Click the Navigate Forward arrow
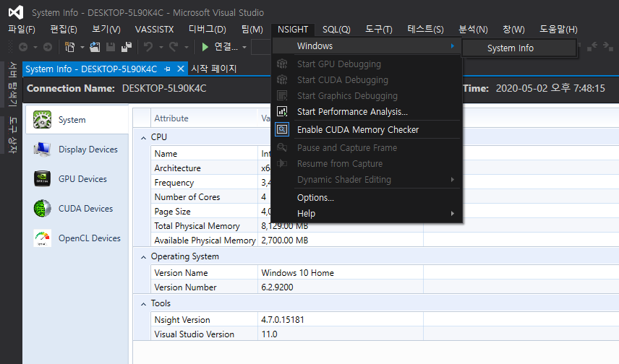The height and width of the screenshot is (364, 619). [x=48, y=48]
